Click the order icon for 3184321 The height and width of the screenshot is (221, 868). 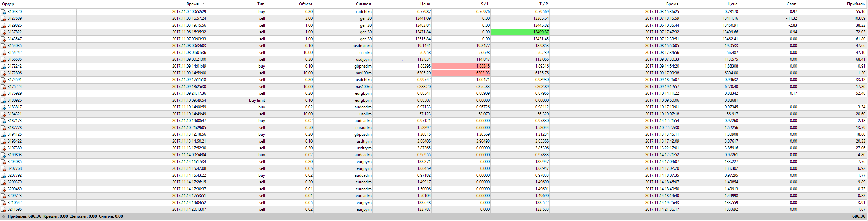click(x=3, y=114)
